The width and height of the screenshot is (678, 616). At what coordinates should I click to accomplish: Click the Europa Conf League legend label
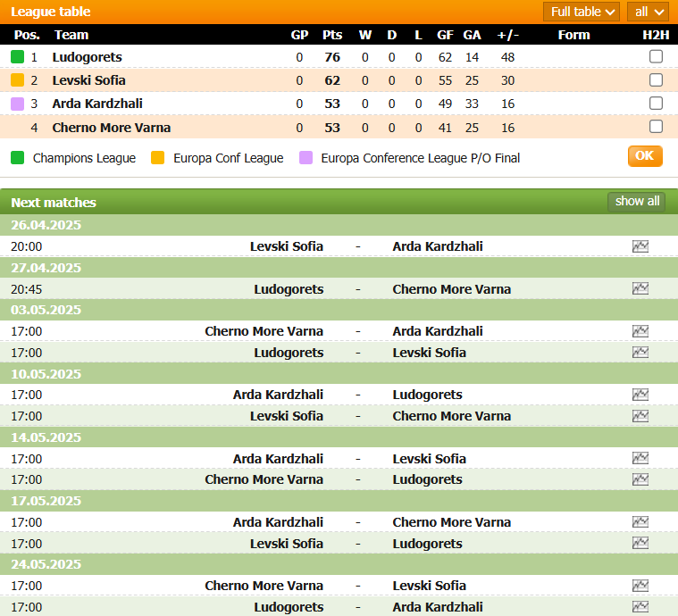(229, 158)
